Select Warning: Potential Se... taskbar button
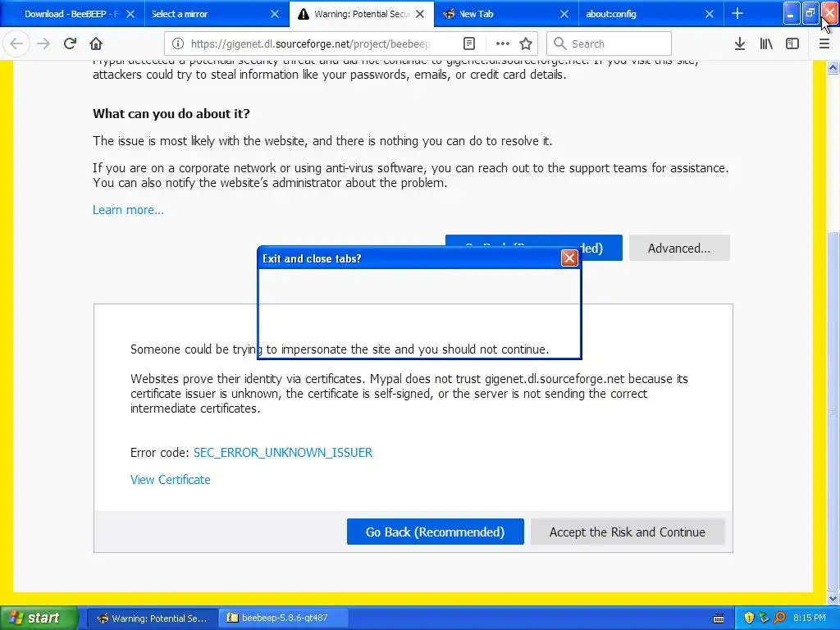 pyautogui.click(x=152, y=618)
